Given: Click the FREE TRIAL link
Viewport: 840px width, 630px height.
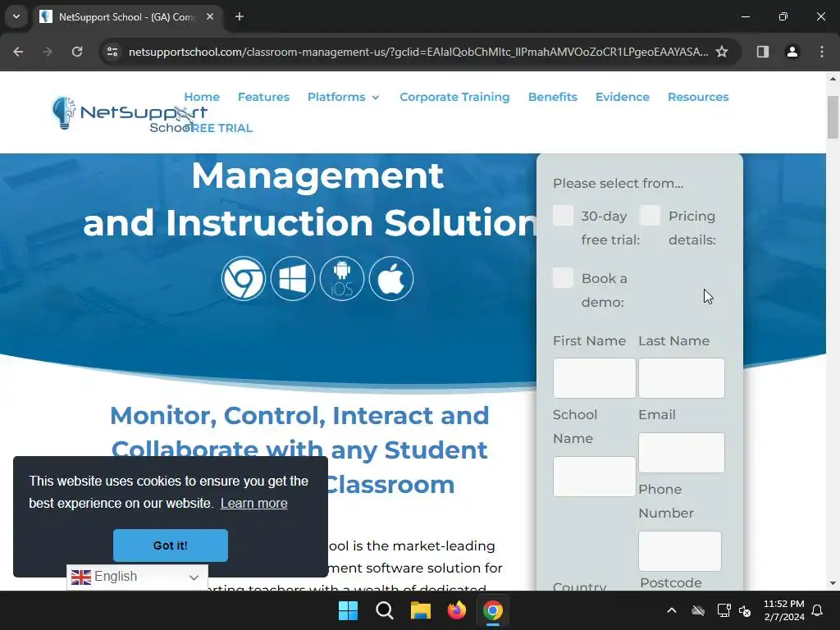Looking at the screenshot, I should click(x=218, y=128).
